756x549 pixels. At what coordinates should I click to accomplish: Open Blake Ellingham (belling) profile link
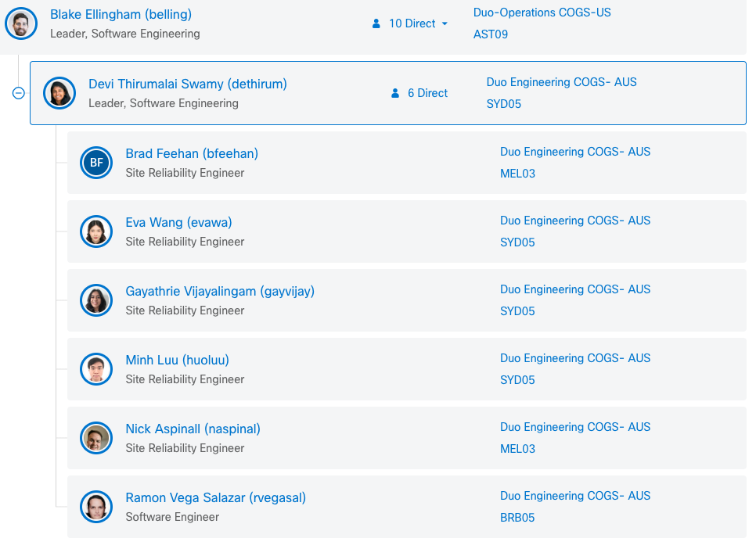pyautogui.click(x=121, y=15)
